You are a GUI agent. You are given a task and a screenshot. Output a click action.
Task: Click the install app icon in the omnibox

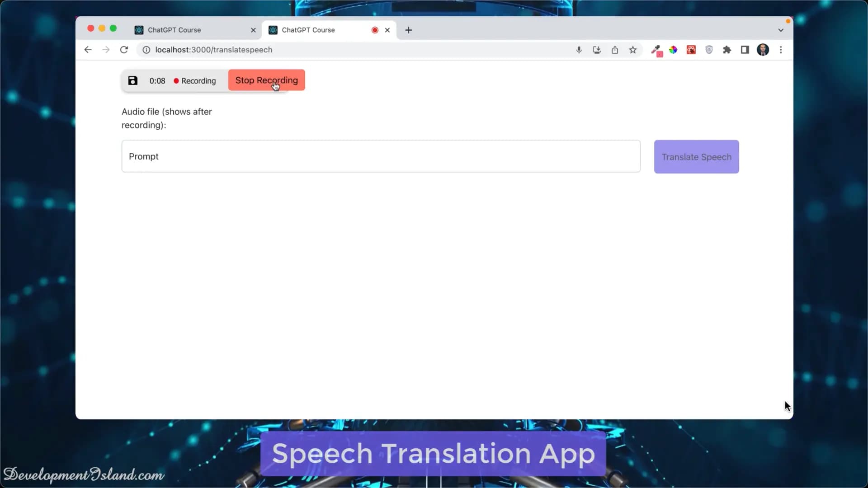pyautogui.click(x=597, y=50)
